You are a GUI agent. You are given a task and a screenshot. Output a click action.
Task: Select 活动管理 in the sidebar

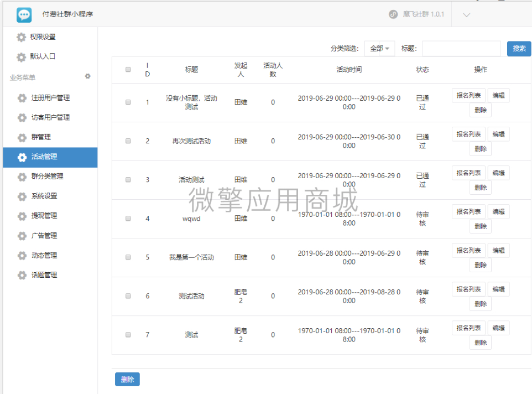(x=50, y=157)
